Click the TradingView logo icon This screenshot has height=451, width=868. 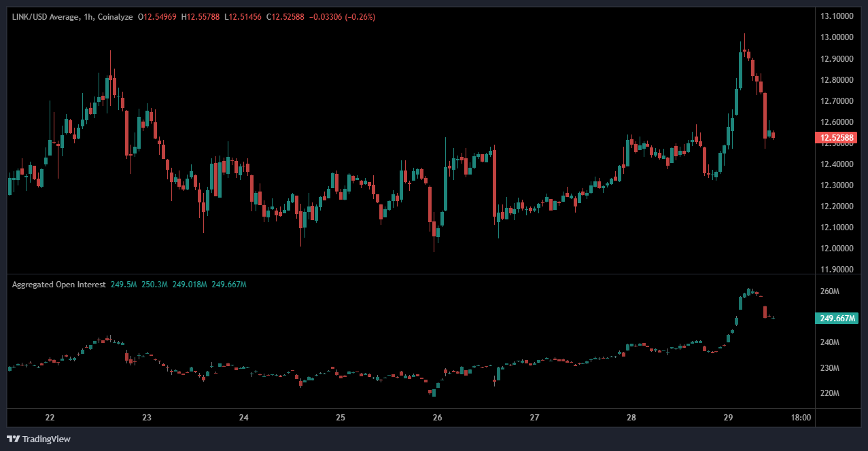point(13,439)
